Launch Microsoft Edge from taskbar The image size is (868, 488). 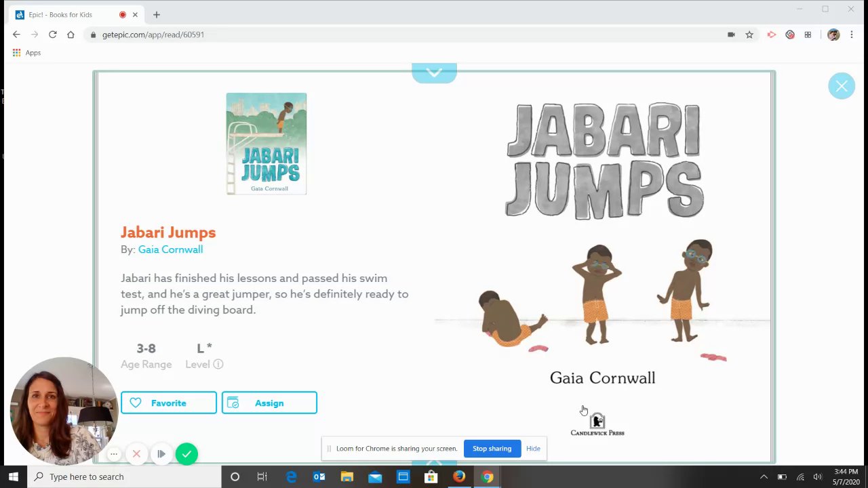tap(291, 476)
